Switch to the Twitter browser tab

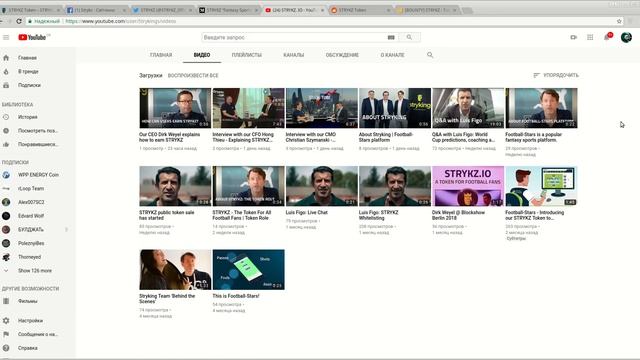[x=161, y=10]
